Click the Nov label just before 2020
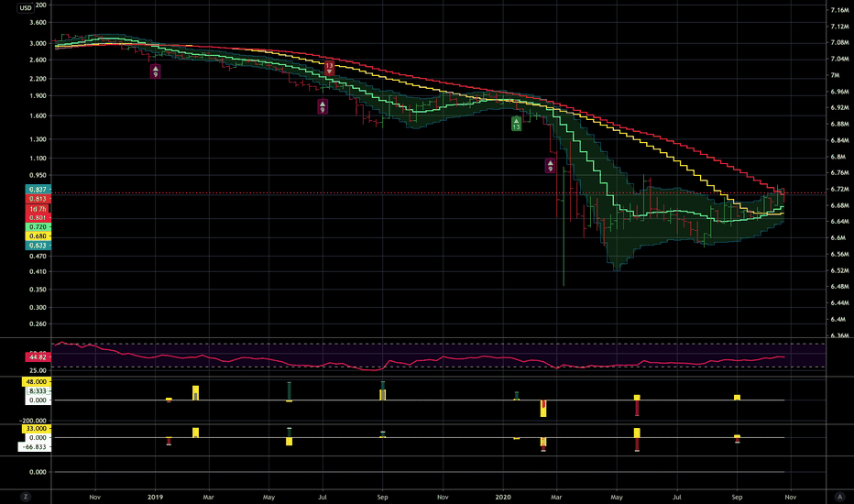The height and width of the screenshot is (504, 854). [443, 497]
